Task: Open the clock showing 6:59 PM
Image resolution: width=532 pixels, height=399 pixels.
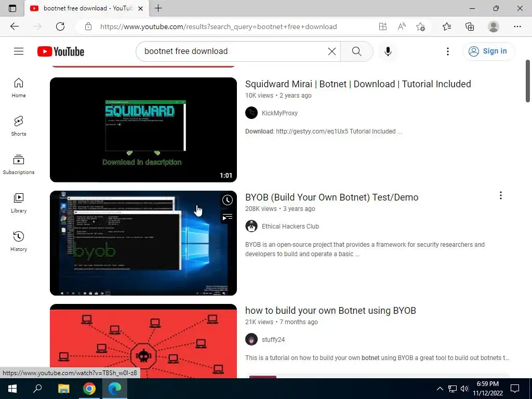Action: (x=487, y=389)
